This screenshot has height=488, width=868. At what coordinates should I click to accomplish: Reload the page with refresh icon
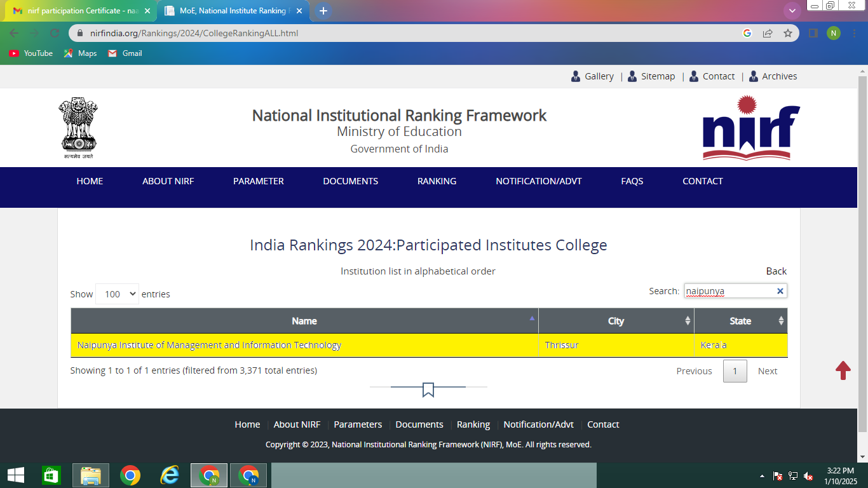pos(55,33)
